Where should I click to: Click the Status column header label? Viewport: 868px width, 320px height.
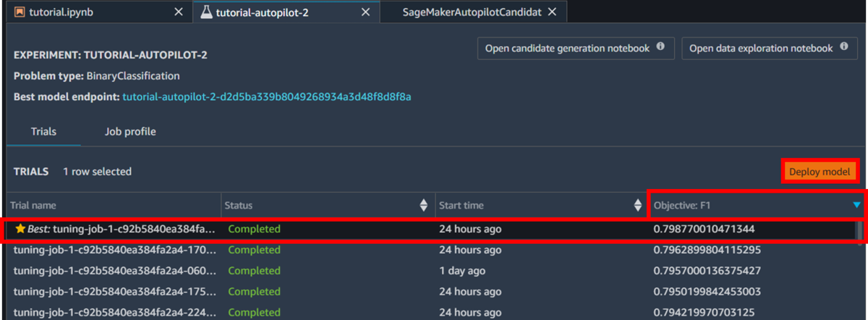point(239,206)
